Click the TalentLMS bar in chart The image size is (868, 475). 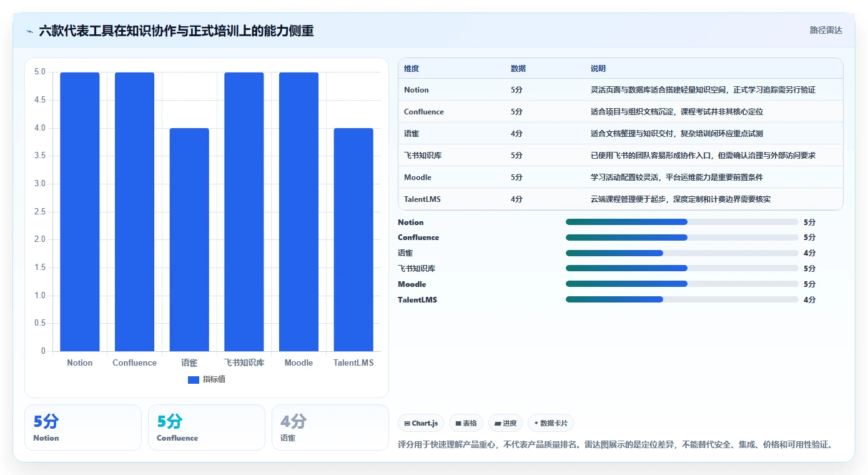coord(353,239)
